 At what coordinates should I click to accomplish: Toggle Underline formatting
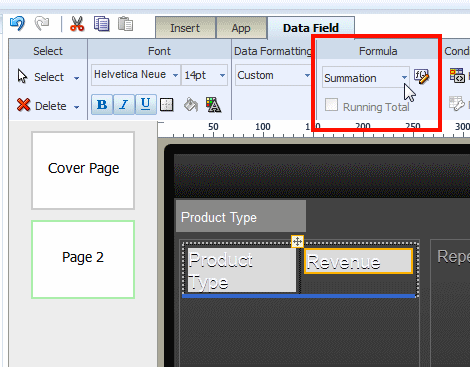[x=145, y=105]
